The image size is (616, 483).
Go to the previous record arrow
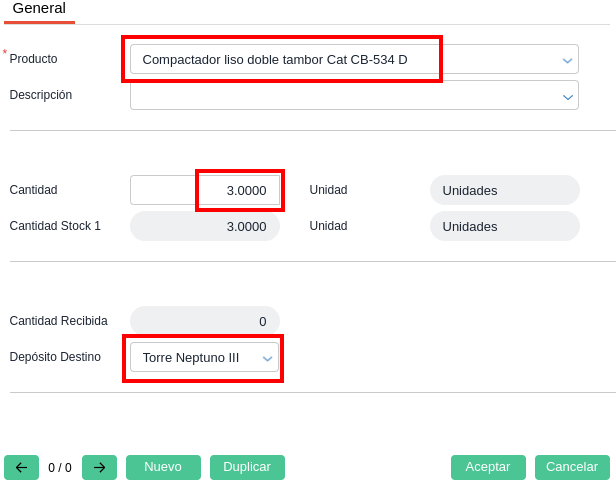point(21,467)
